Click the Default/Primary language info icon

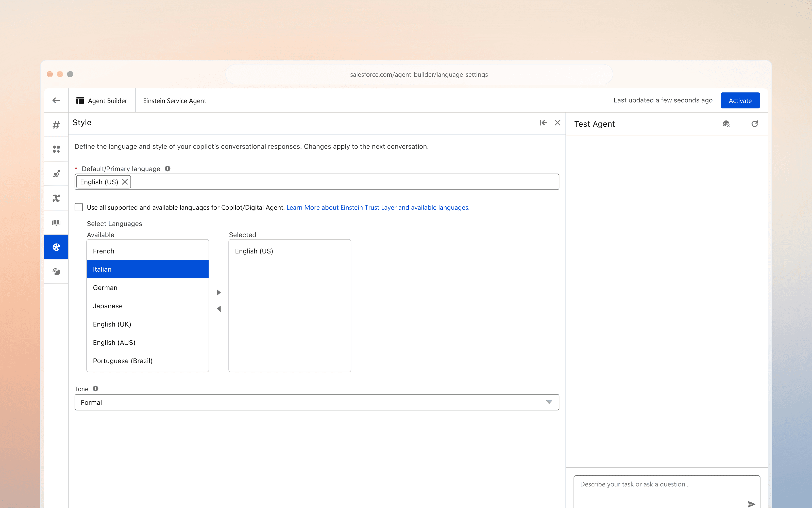pos(167,169)
